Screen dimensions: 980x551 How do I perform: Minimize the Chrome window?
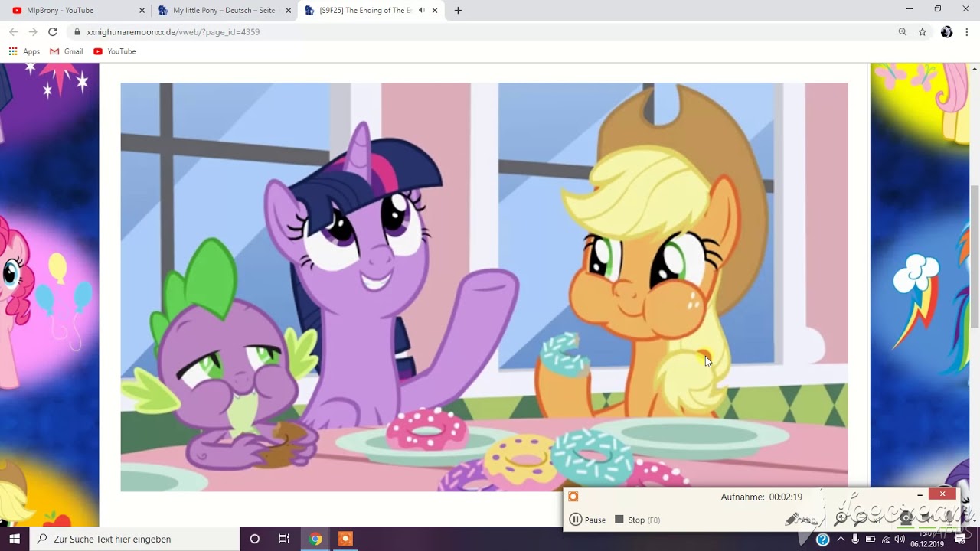(910, 9)
